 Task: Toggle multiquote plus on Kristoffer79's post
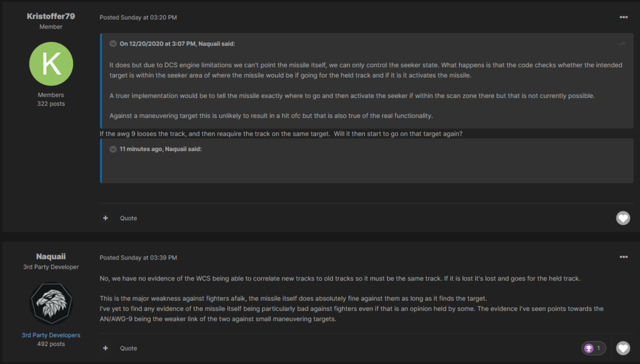[x=106, y=218]
